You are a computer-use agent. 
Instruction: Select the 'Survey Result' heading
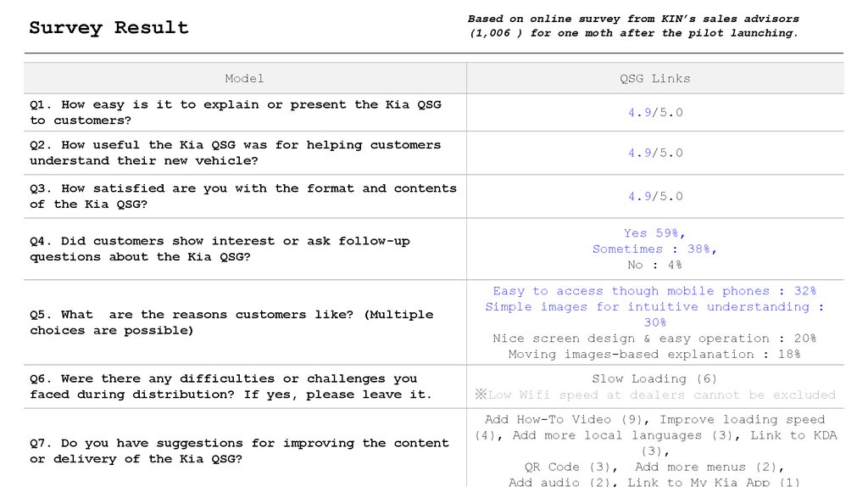(x=109, y=28)
